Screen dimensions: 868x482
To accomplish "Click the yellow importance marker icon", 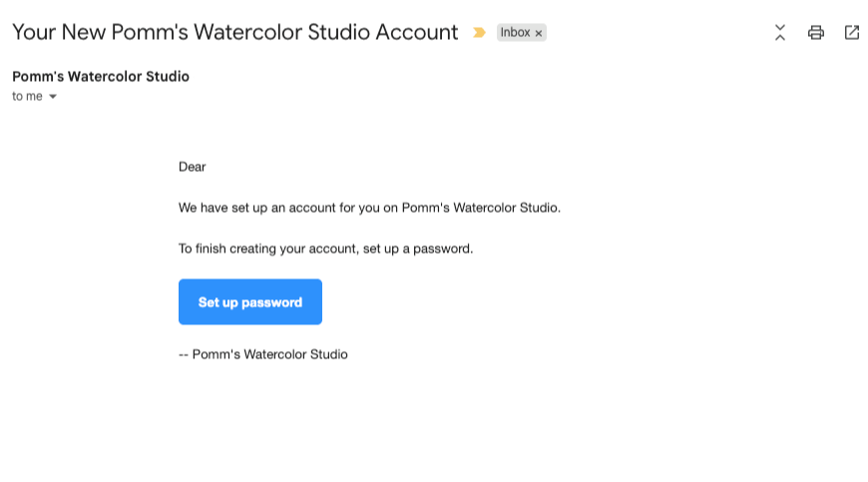I will tap(479, 33).
